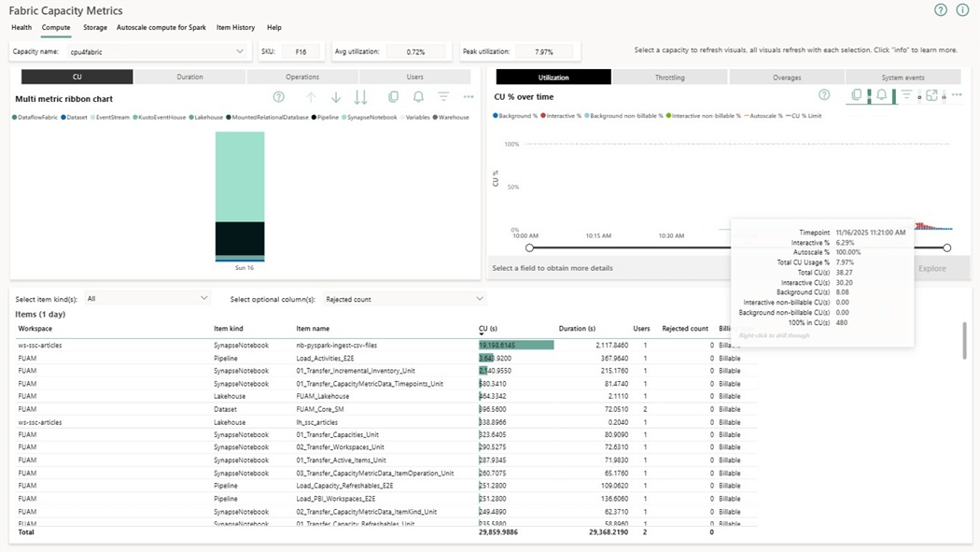Drill up on the ribbon chart
Image resolution: width=980 pixels, height=552 pixels.
click(311, 97)
